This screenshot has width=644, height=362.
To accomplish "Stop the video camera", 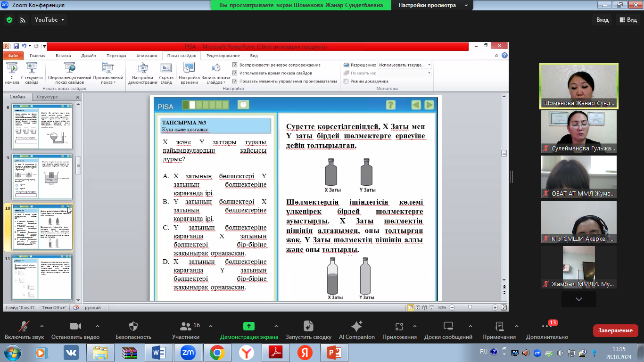I will coord(75,326).
